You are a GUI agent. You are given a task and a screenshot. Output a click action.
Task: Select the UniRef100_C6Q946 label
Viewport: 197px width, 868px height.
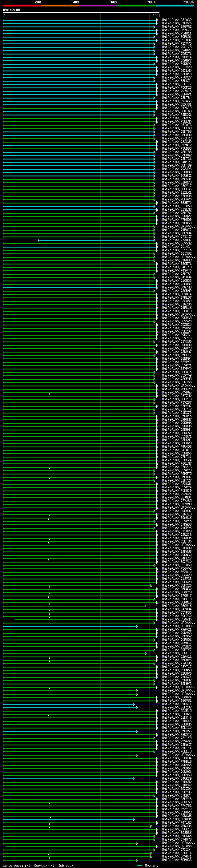(x=177, y=606)
